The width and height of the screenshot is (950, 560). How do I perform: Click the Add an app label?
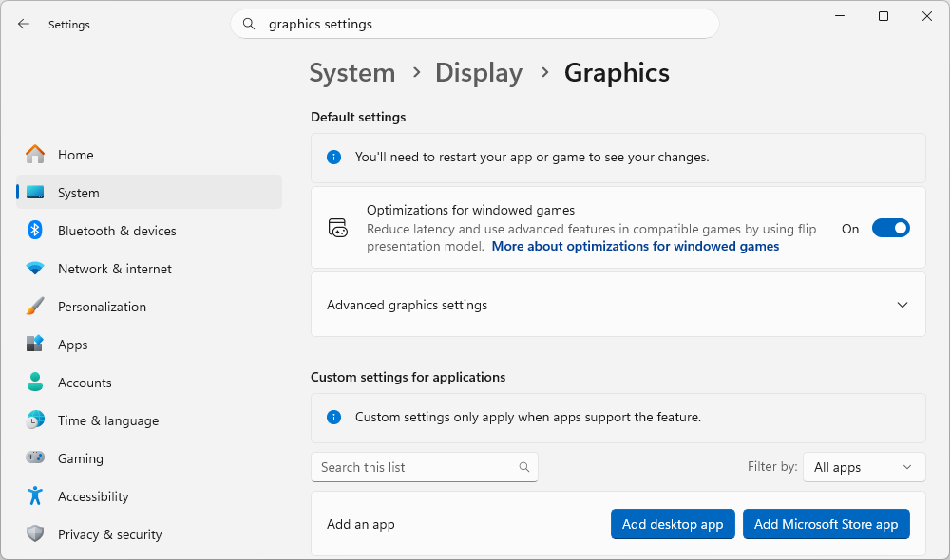point(360,524)
